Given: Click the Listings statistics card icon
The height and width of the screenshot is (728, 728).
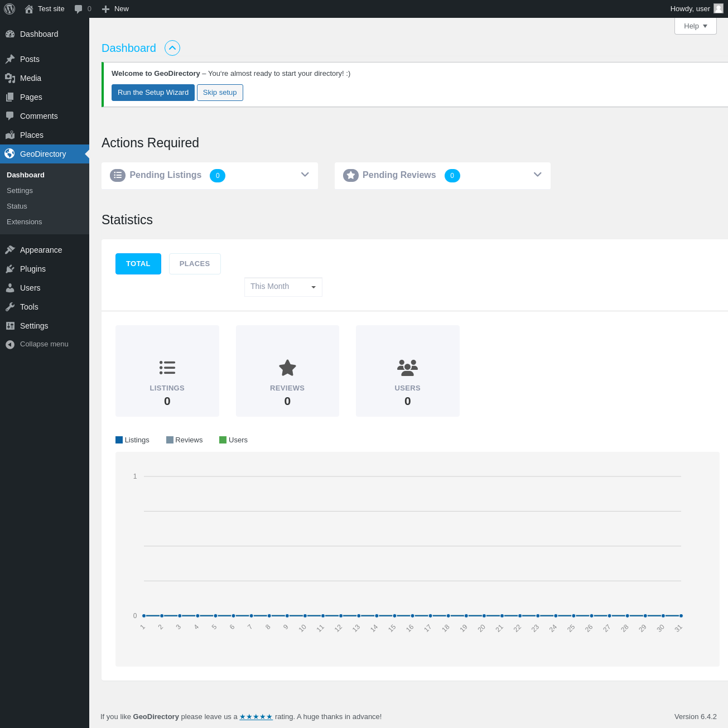Looking at the screenshot, I should [167, 368].
